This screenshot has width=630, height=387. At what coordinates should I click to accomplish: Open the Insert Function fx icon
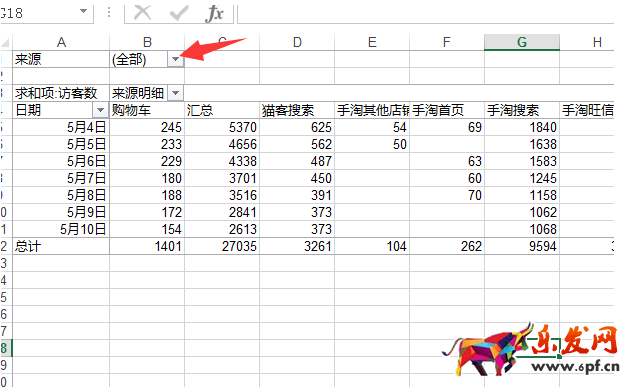click(214, 13)
